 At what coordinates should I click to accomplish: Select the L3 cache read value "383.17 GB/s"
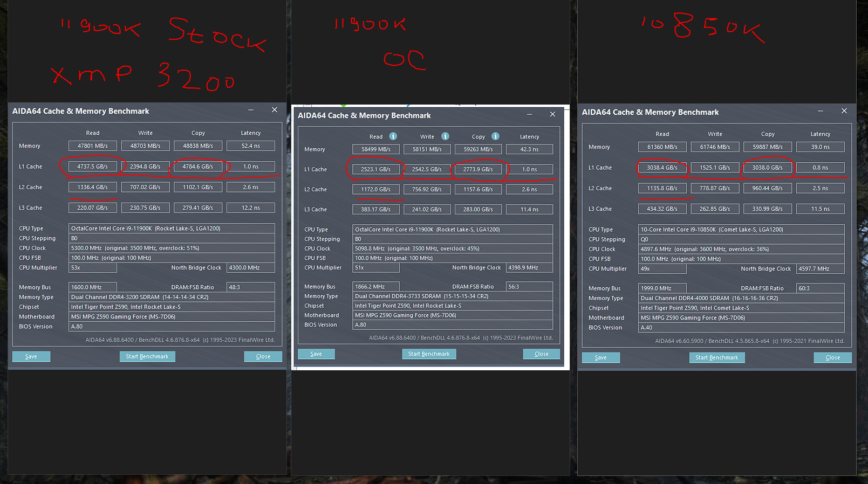376,209
